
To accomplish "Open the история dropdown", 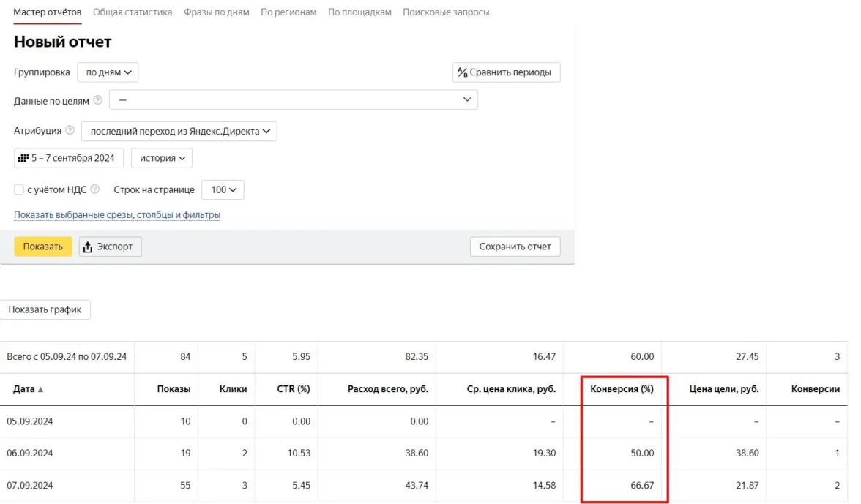I will point(161,158).
